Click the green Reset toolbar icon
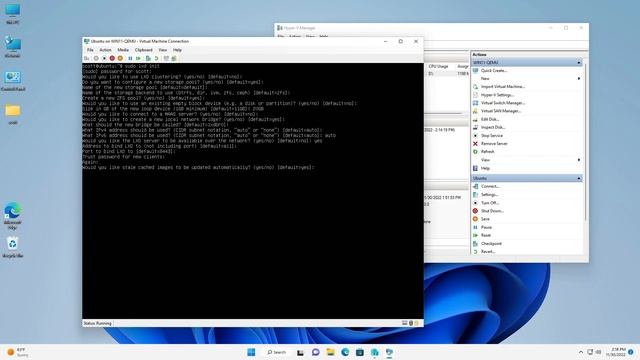 coord(138,58)
